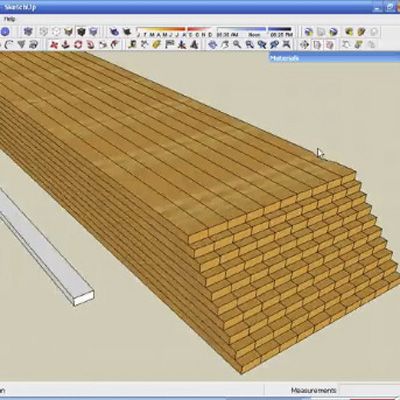The image size is (400, 400).
Task: Toggle Google Earth terrain icon
Action: coord(321,32)
